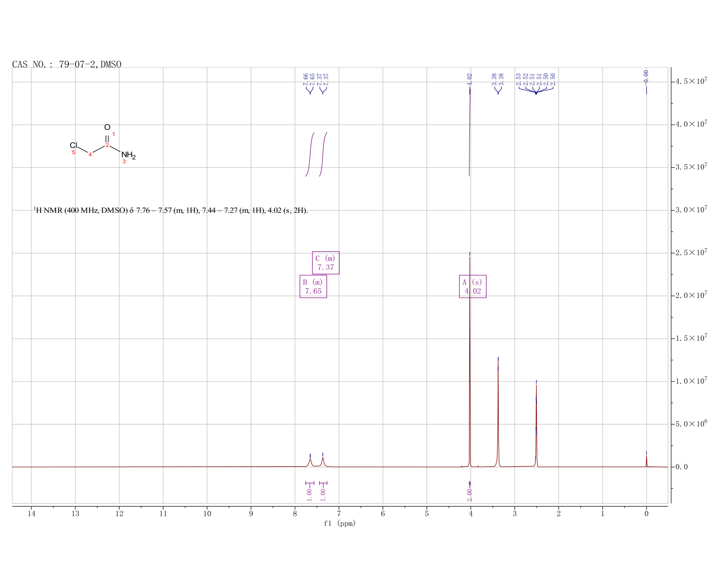
Task: Click multiplet label box B at 7.65
Action: (x=313, y=287)
